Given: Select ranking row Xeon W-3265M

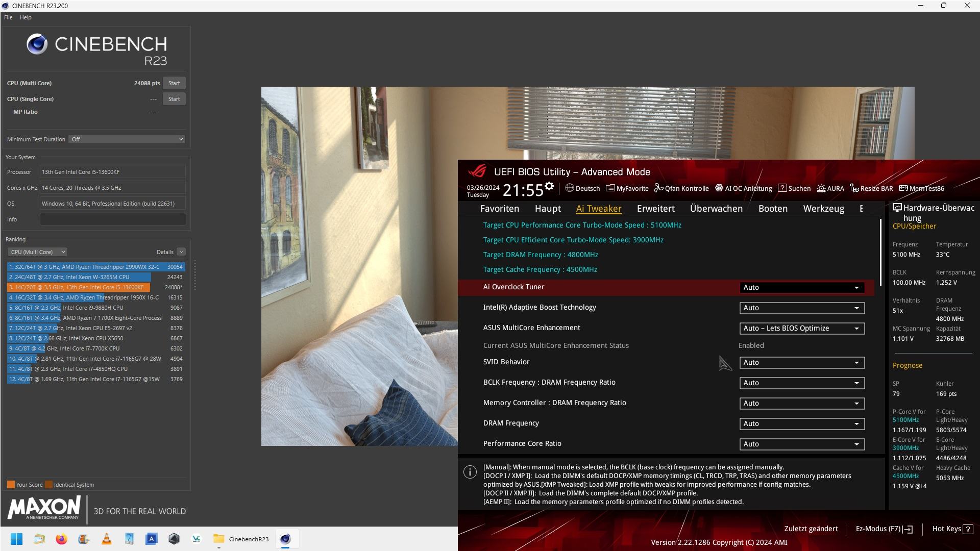Looking at the screenshot, I should coord(95,277).
